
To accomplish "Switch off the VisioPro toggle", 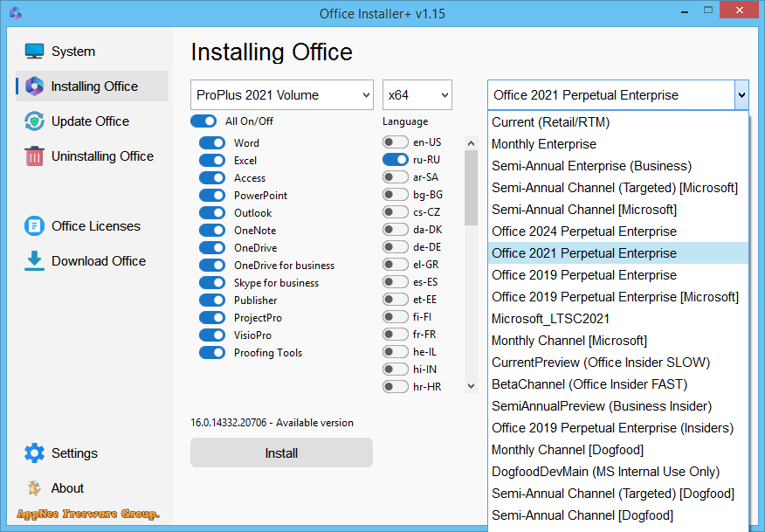I will (212, 335).
